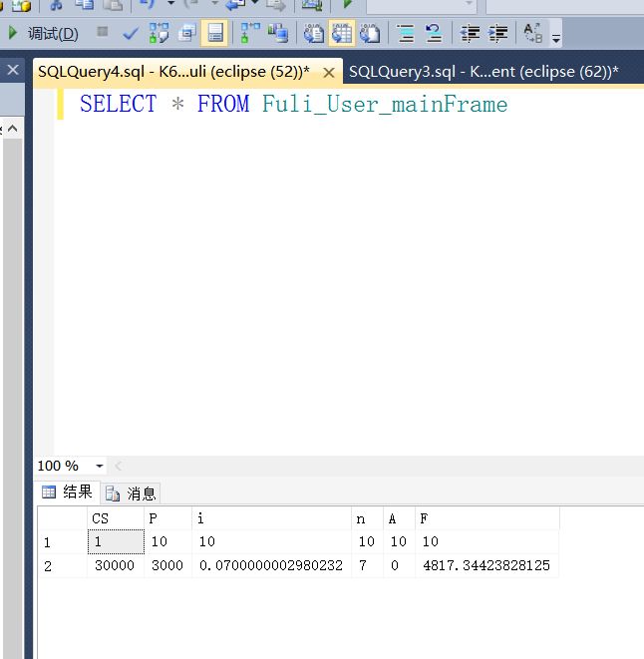Image resolution: width=644 pixels, height=659 pixels.
Task: Select the i column header
Action: point(271,518)
